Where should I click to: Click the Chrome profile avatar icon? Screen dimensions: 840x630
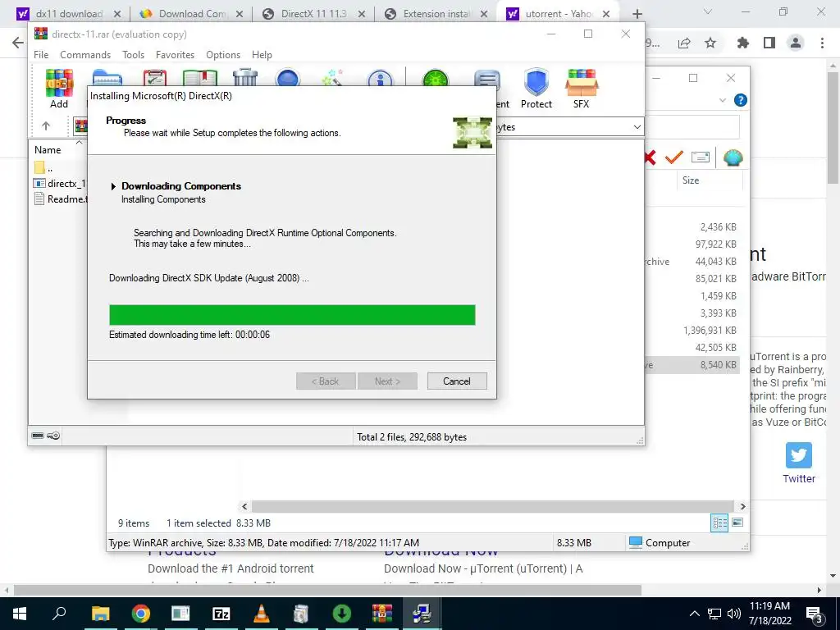tap(796, 43)
